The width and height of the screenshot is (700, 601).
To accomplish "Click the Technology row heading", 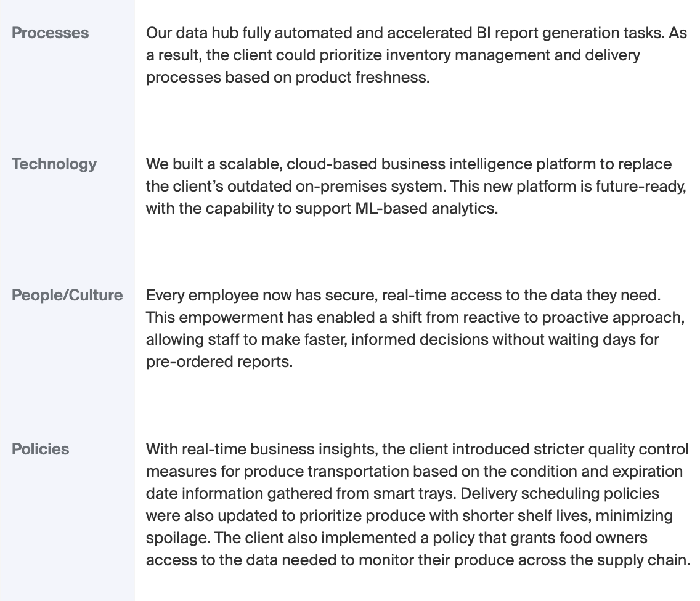I will [54, 164].
